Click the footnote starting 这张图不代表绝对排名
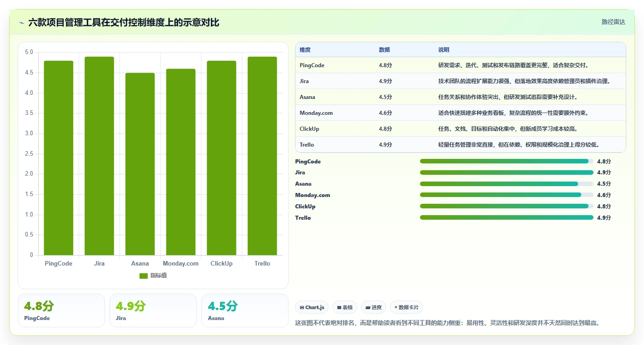The height and width of the screenshot is (345, 644). (448, 323)
